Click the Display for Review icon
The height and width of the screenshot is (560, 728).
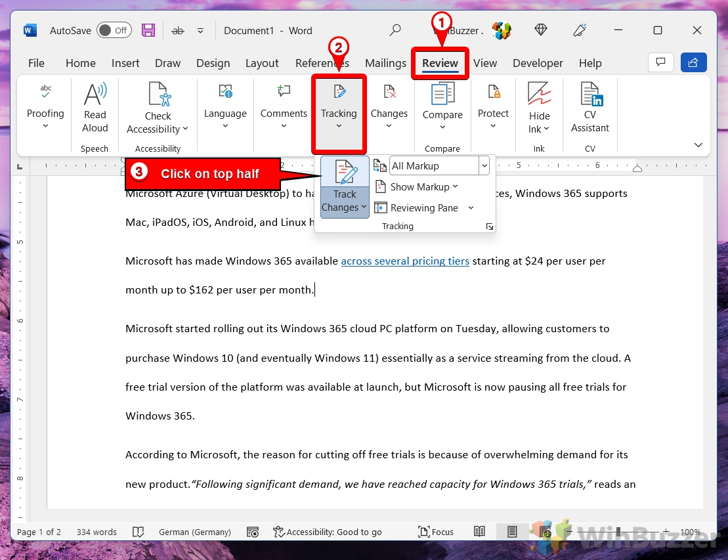coord(380,166)
